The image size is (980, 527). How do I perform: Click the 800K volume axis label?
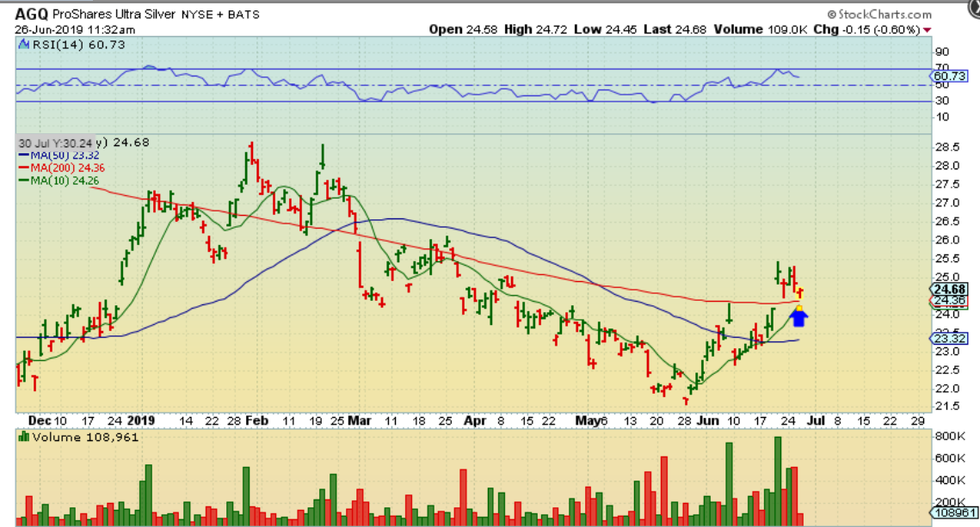[950, 437]
